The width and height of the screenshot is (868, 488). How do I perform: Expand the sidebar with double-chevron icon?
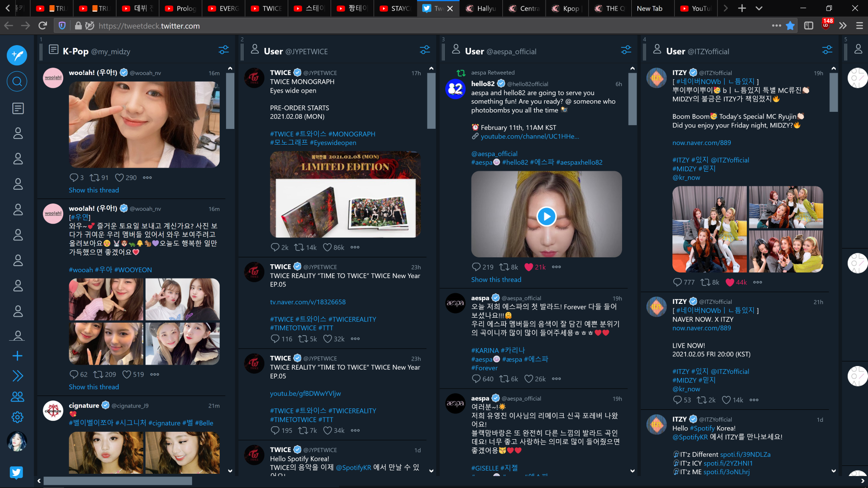(x=17, y=376)
